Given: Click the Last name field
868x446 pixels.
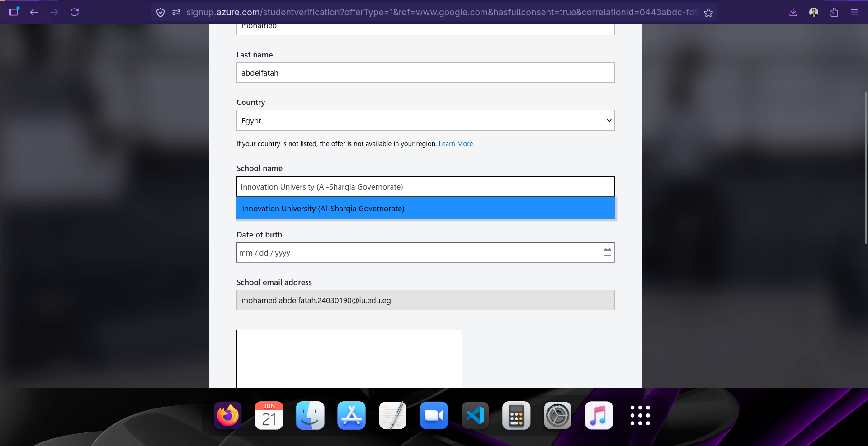Looking at the screenshot, I should click(x=425, y=73).
